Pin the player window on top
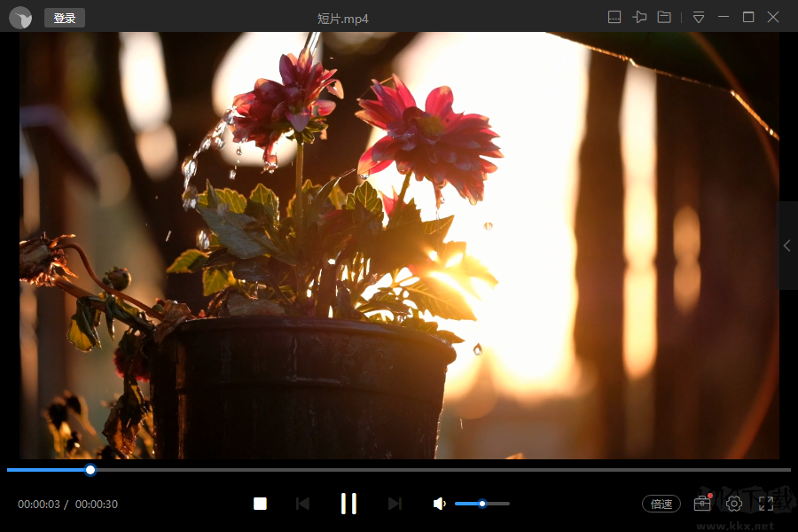Screen dimensions: 798x532 pos(639,18)
